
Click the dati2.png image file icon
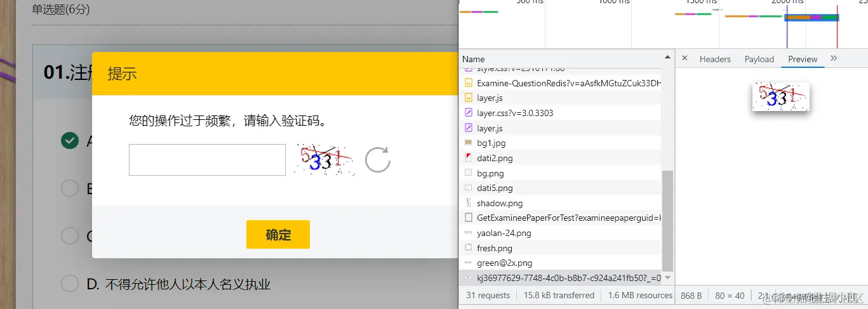pos(469,158)
